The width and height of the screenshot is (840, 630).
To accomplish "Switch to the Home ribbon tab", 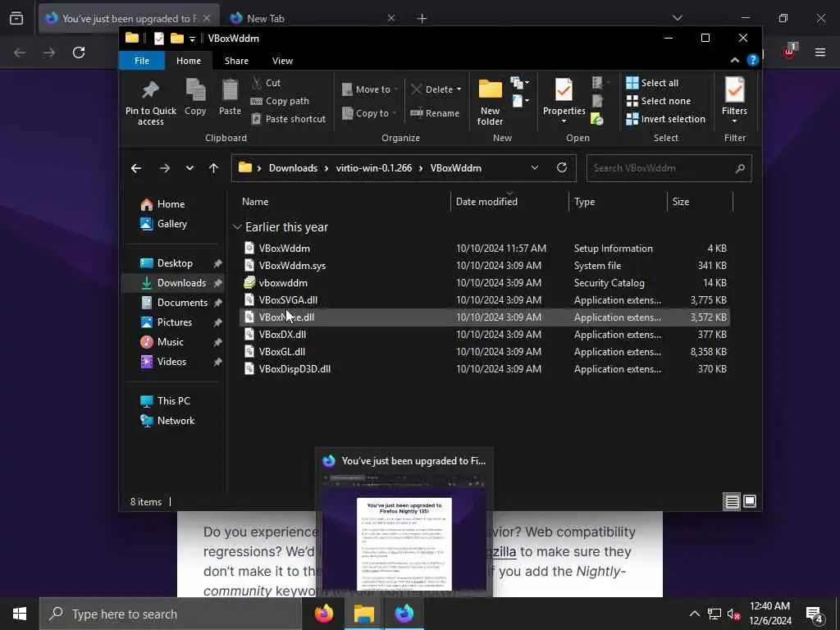I will (x=189, y=61).
